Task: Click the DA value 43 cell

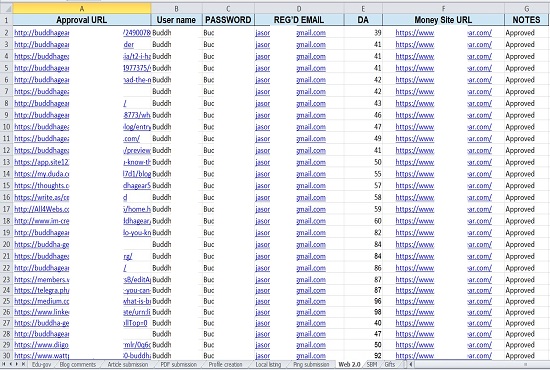Action: [363, 103]
